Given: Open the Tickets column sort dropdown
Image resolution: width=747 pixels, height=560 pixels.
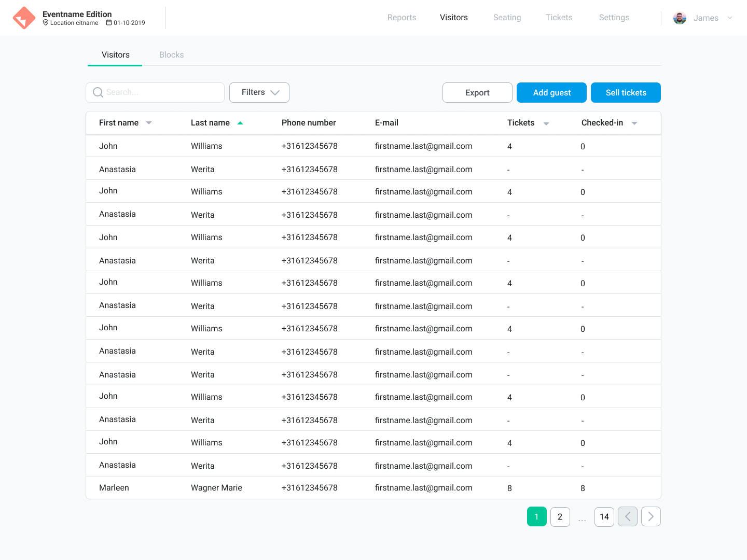Looking at the screenshot, I should [x=546, y=123].
